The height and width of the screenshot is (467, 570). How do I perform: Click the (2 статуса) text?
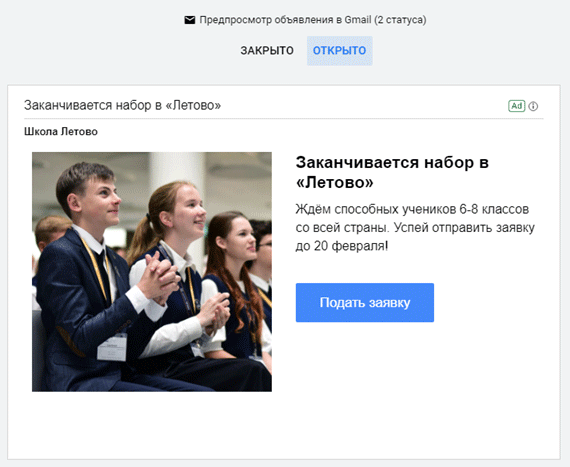click(x=400, y=20)
